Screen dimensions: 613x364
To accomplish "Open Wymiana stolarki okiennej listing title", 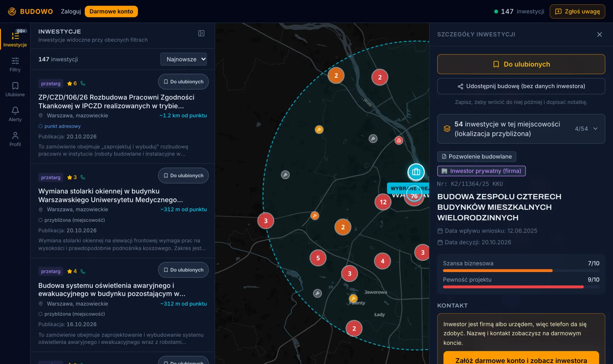I will (110, 195).
